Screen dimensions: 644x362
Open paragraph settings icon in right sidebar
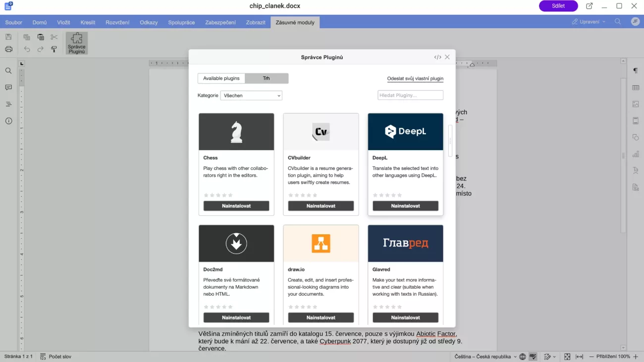click(x=635, y=71)
